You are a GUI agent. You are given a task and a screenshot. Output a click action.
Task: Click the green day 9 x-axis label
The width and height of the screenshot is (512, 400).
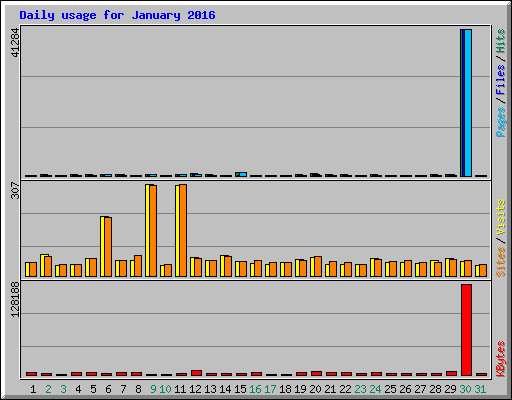point(153,389)
